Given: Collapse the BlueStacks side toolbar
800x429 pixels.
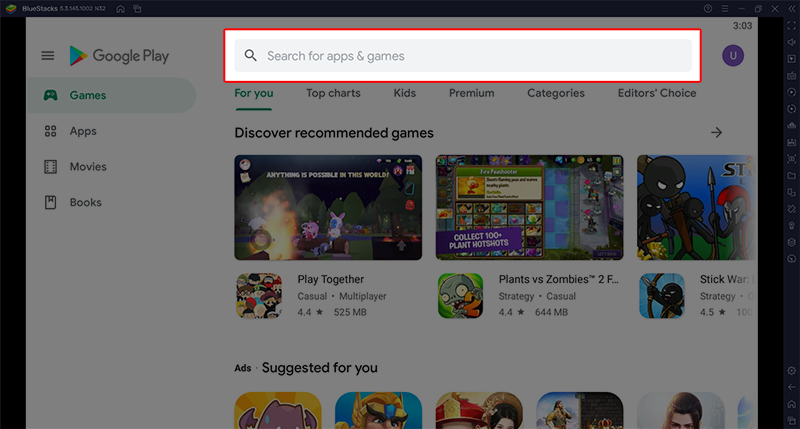Looking at the screenshot, I should click(x=791, y=9).
